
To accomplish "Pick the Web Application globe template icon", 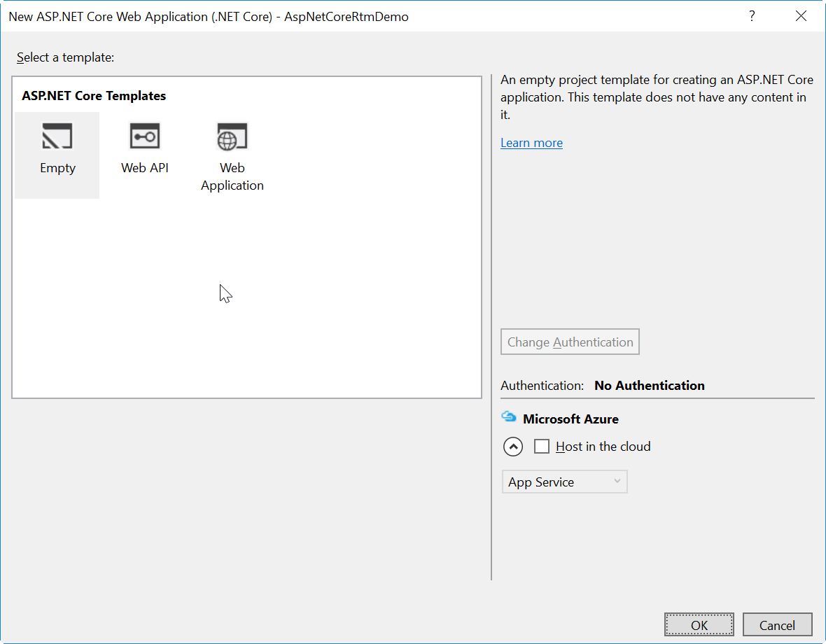I will click(x=232, y=136).
